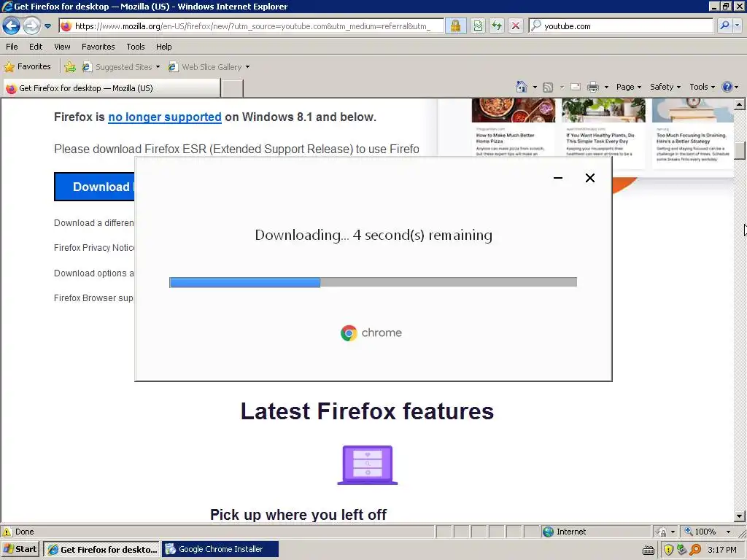Go to Home page icon
This screenshot has width=747, height=560.
click(522, 87)
